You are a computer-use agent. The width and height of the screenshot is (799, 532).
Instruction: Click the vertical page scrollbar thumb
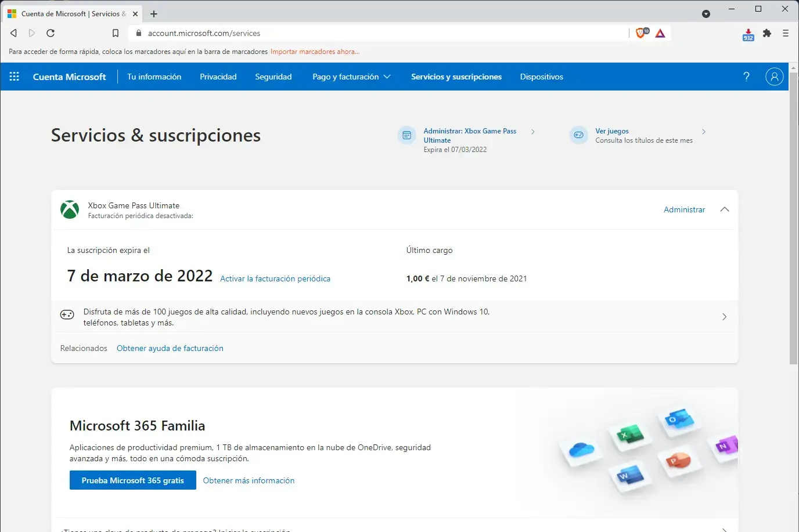(x=794, y=218)
